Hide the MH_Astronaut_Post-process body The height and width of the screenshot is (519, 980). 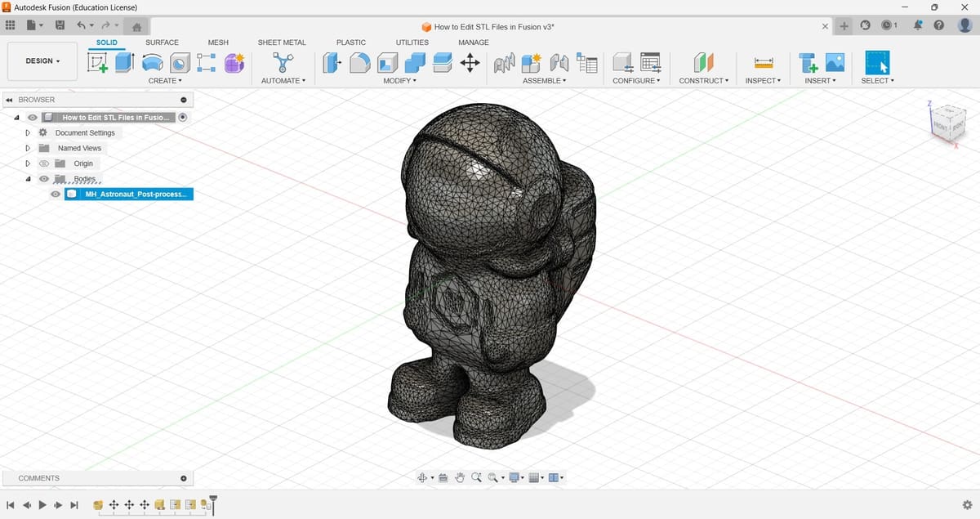pyautogui.click(x=56, y=195)
